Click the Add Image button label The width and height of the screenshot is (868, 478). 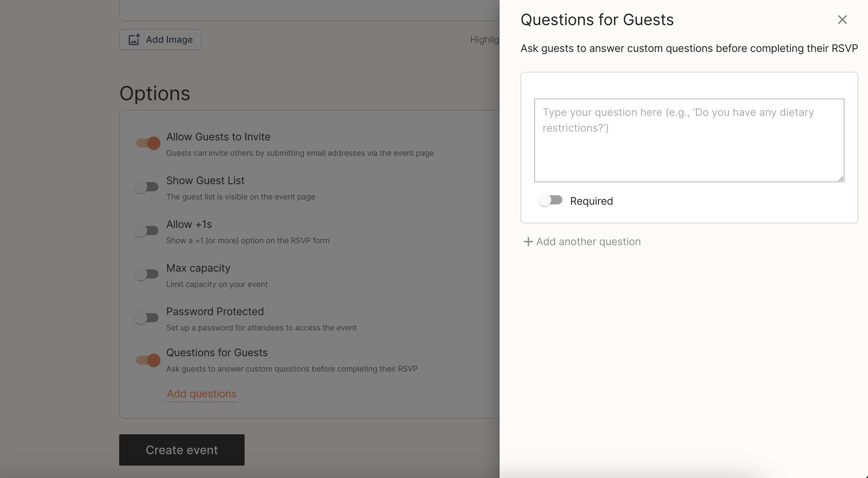[x=169, y=40]
